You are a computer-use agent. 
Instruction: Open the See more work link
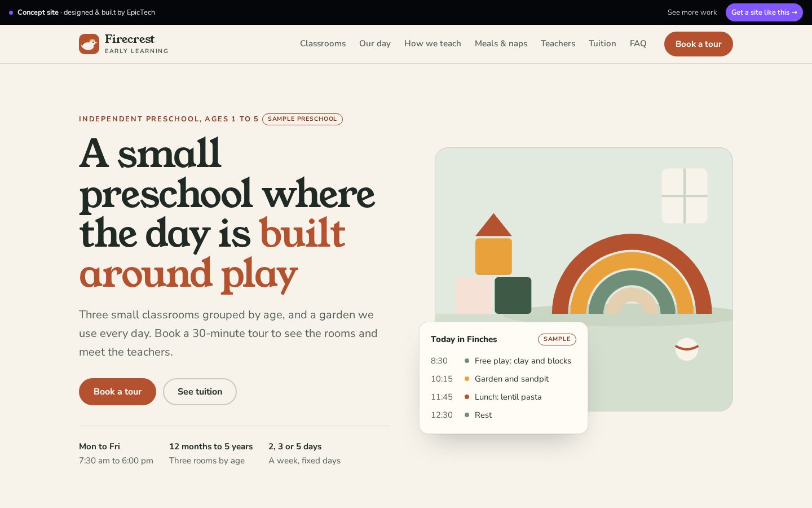click(x=692, y=12)
